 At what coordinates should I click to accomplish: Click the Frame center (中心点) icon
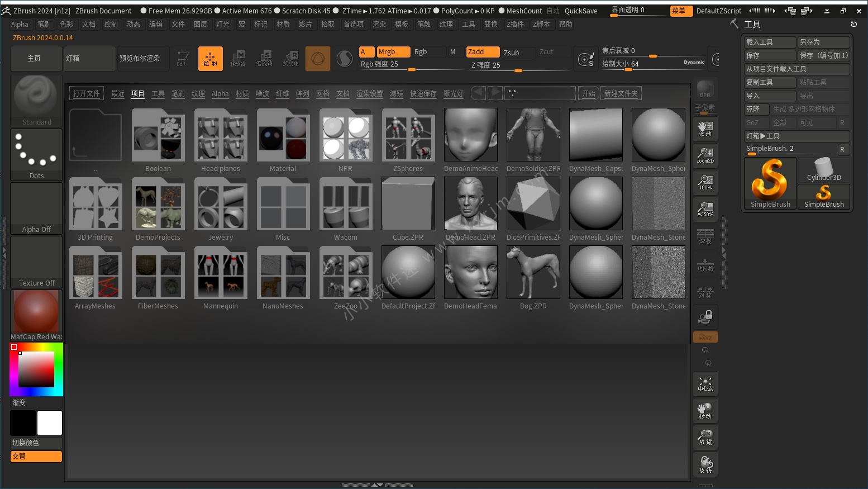(705, 384)
